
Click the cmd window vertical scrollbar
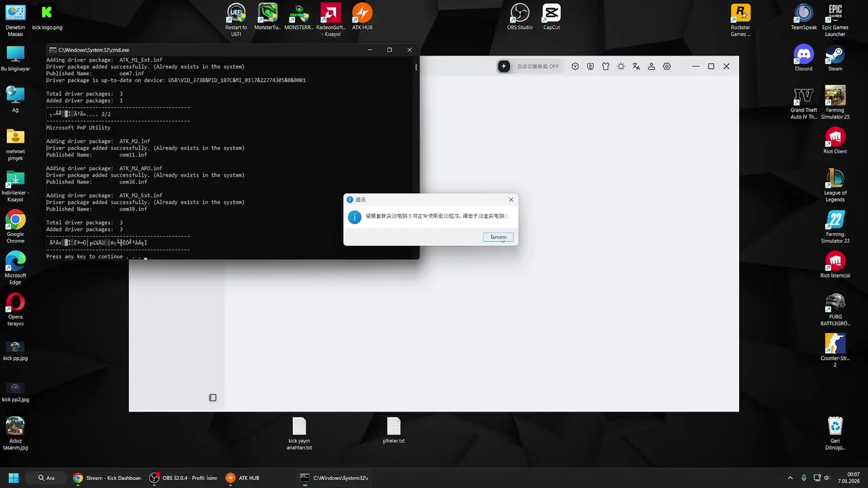[x=416, y=68]
